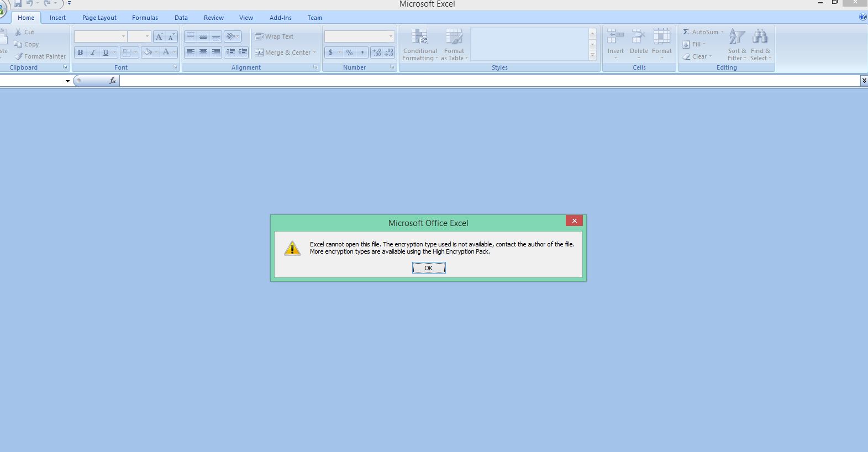Click the Grow Font icon
The height and width of the screenshot is (452, 868).
(159, 36)
